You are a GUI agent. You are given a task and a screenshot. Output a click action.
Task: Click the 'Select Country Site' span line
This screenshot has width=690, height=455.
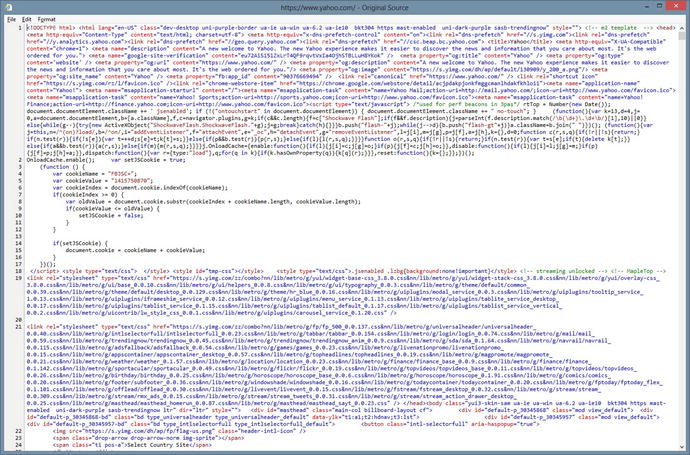[132, 445]
